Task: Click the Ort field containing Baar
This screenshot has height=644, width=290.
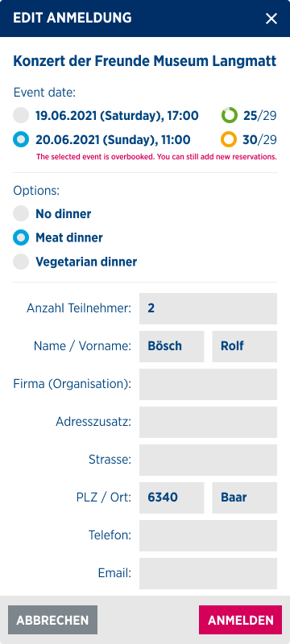Action: point(245,497)
